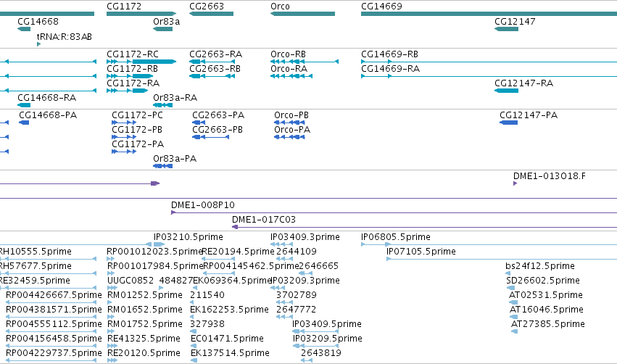The width and height of the screenshot is (617, 364).
Task: Open EST RE20194.5prime
Action: click(x=238, y=252)
